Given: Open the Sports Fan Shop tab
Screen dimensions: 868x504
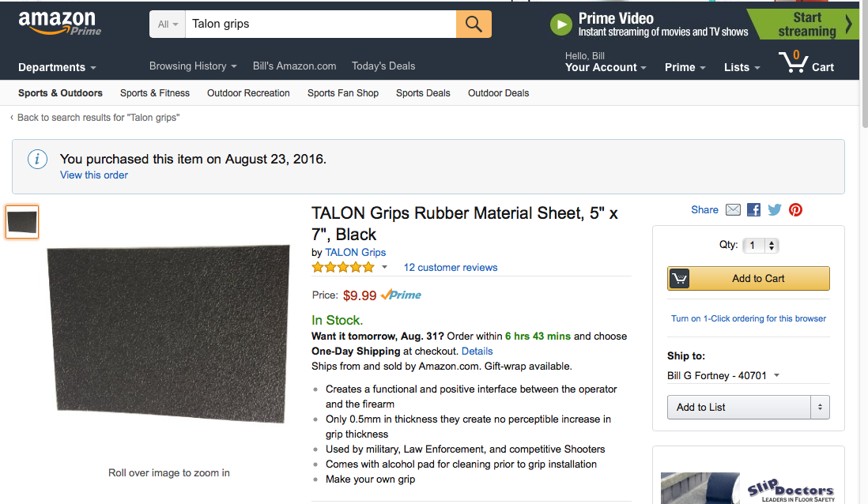Looking at the screenshot, I should click(343, 93).
